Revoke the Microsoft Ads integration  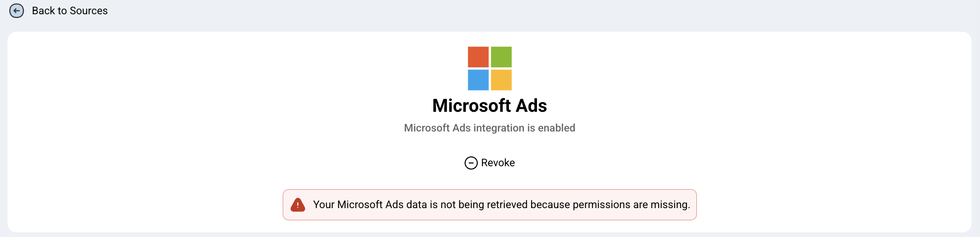click(x=498, y=163)
